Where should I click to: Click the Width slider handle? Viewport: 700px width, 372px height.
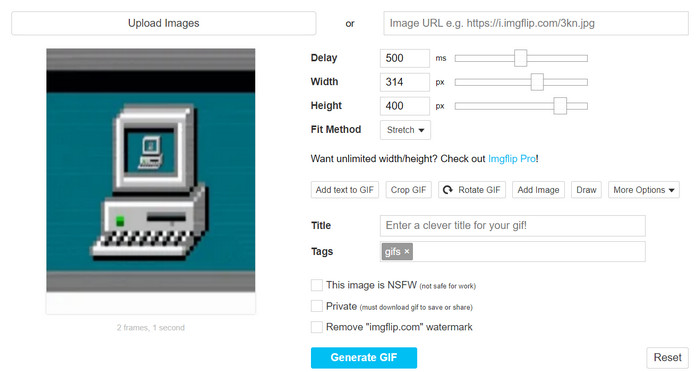click(537, 82)
